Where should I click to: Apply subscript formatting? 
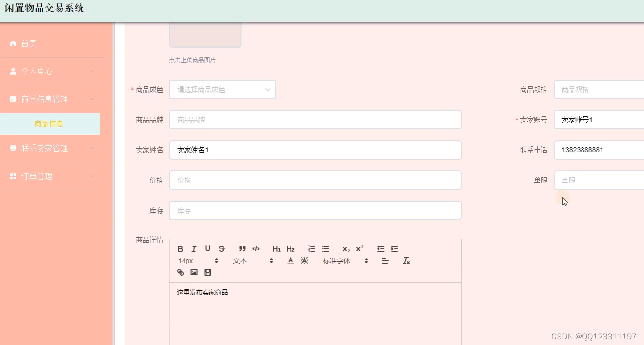(x=346, y=249)
